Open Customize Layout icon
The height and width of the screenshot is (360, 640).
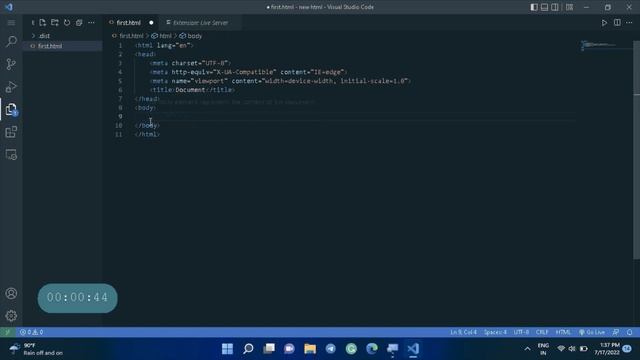569,7
